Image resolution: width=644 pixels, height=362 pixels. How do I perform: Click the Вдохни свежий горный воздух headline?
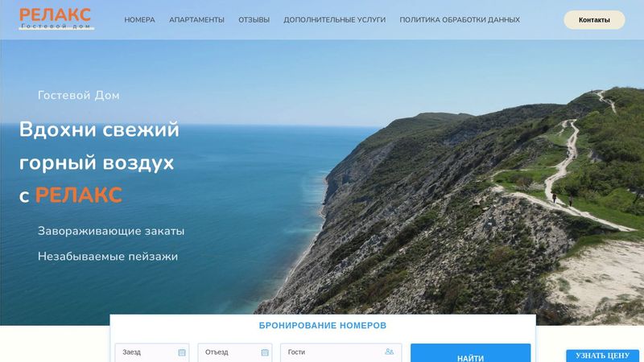(x=99, y=146)
